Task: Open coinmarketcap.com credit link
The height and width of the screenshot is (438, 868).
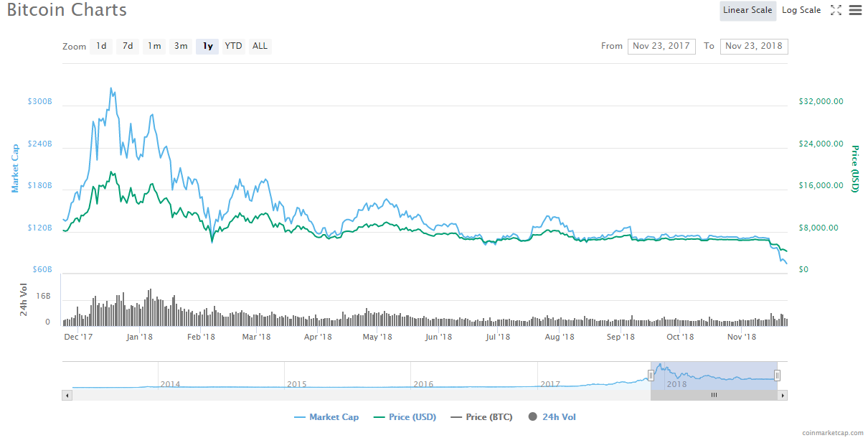Action: coord(834,433)
